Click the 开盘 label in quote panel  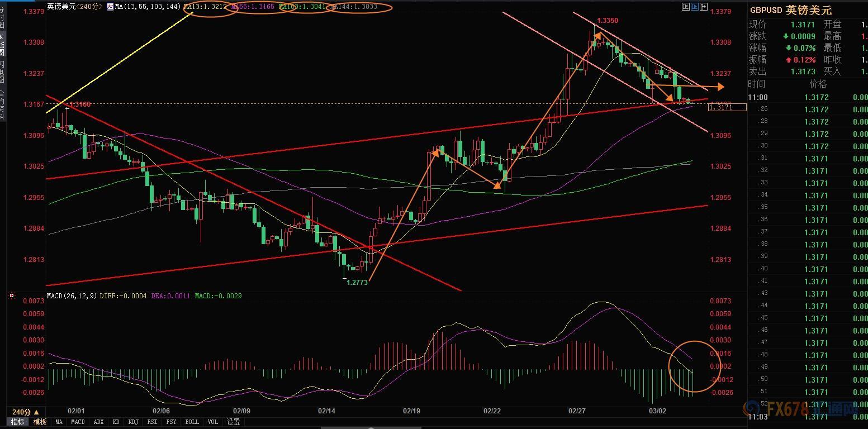click(832, 25)
